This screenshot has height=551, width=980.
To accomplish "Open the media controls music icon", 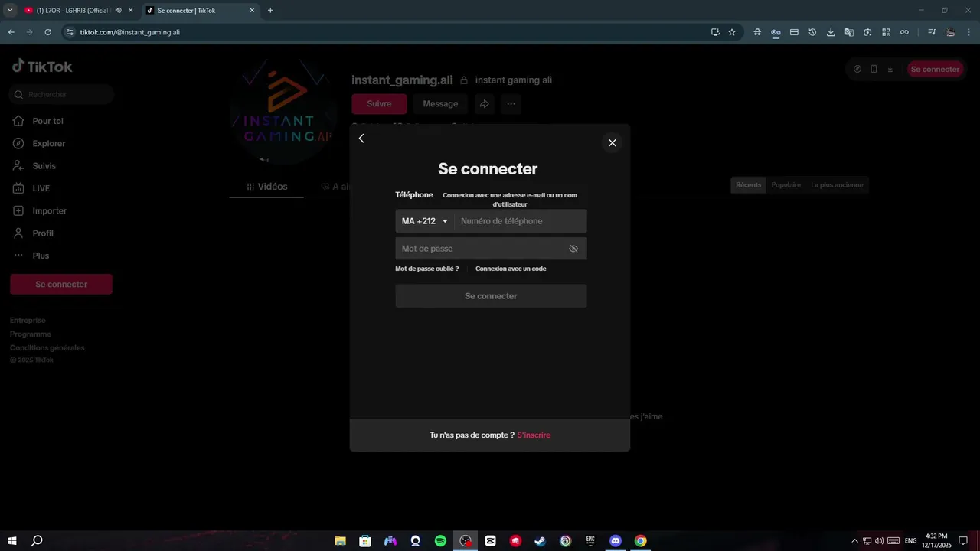I will tap(932, 32).
